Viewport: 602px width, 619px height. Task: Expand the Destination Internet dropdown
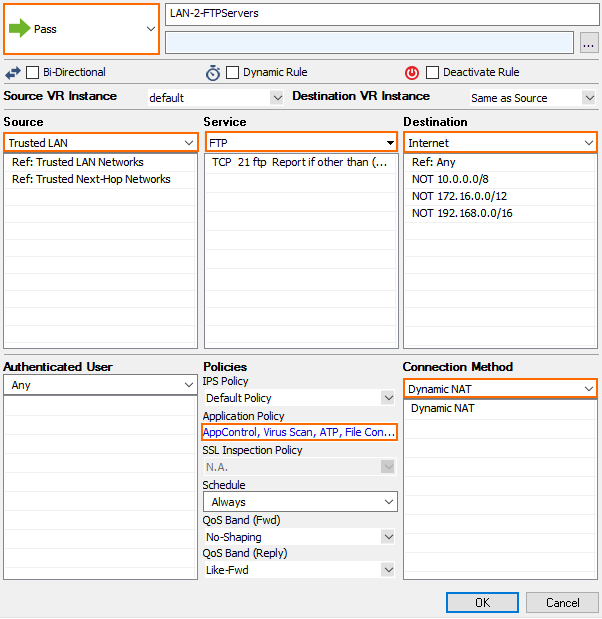pyautogui.click(x=588, y=143)
